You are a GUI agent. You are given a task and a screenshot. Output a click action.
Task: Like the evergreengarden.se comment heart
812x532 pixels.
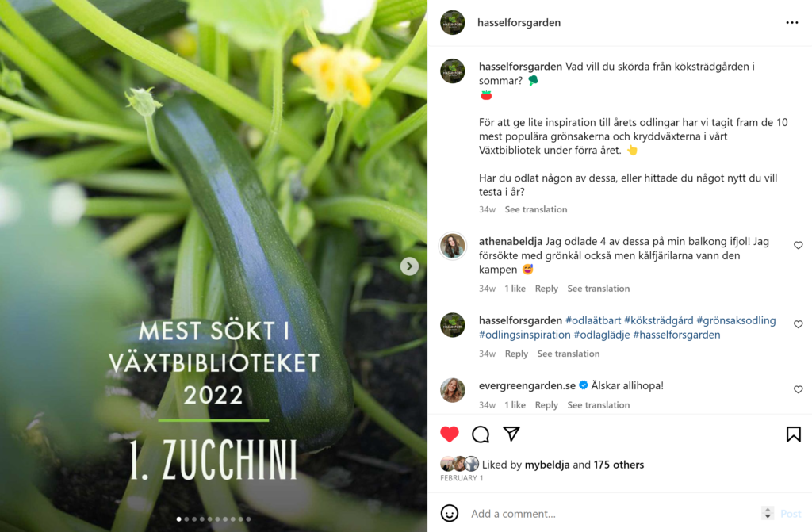point(798,389)
